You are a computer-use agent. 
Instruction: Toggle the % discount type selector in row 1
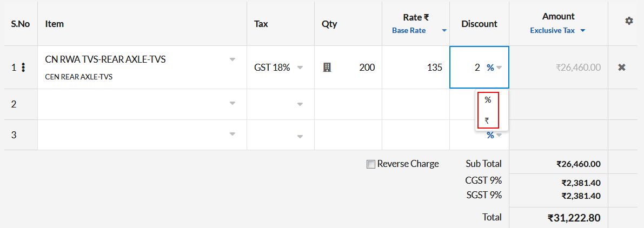tap(494, 68)
